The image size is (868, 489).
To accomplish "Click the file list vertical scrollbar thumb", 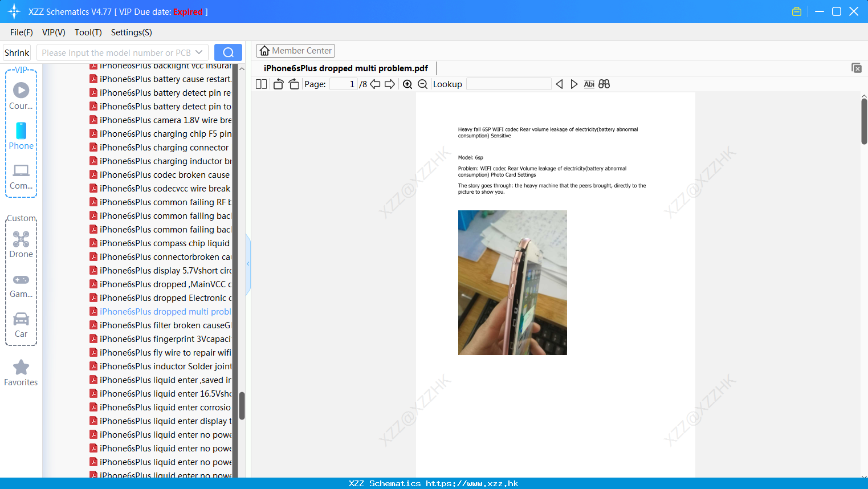I will point(242,406).
